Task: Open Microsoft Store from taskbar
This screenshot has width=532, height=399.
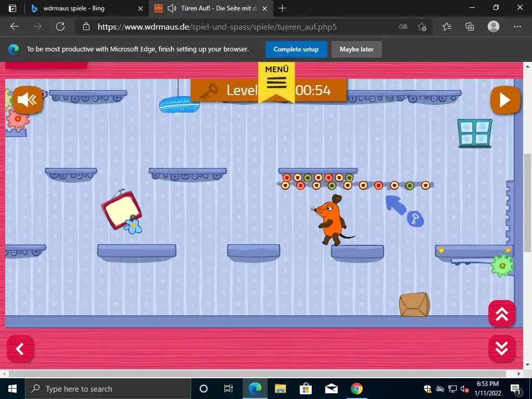Action: 305,389
